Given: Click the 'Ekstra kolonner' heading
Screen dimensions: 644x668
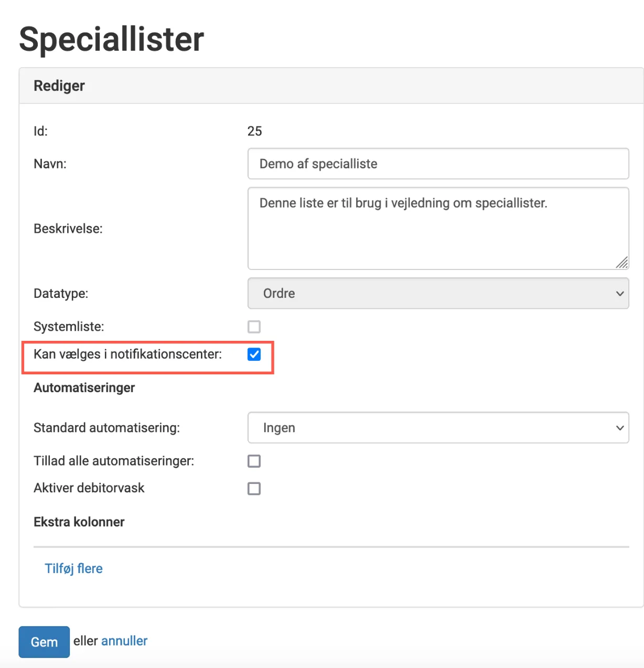Looking at the screenshot, I should [79, 522].
